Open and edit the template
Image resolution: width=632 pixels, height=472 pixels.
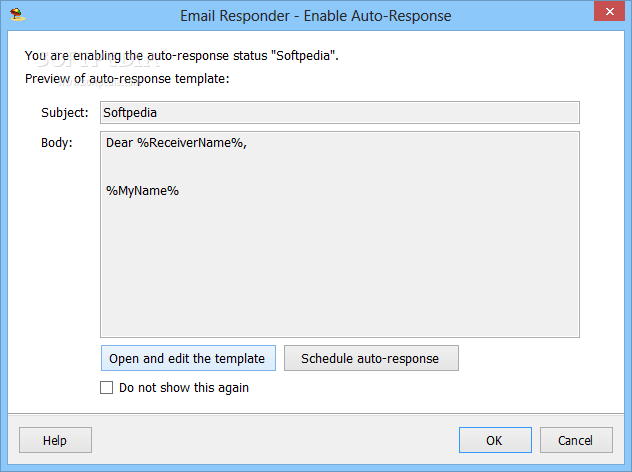(x=188, y=358)
